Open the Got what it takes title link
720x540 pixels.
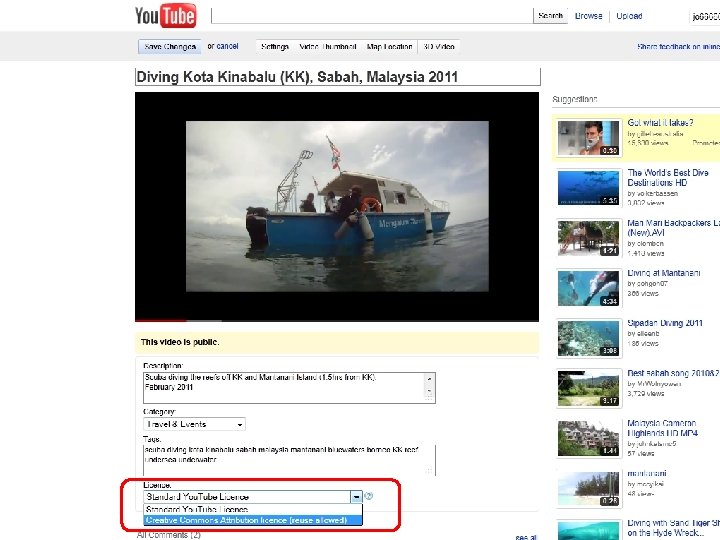tap(660, 123)
